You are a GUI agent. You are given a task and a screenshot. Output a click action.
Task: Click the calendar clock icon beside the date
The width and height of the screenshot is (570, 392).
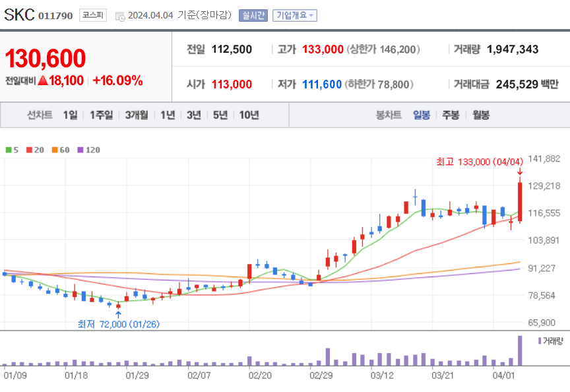pos(120,16)
